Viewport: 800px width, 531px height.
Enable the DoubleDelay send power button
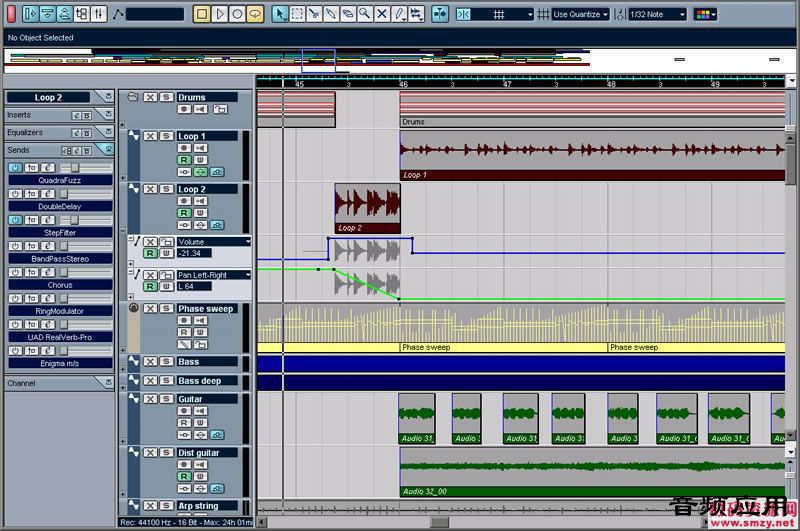point(15,194)
